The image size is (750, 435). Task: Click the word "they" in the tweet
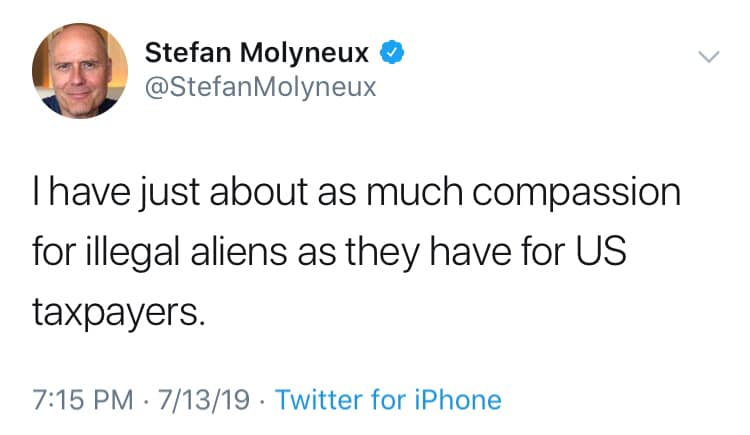[392, 252]
